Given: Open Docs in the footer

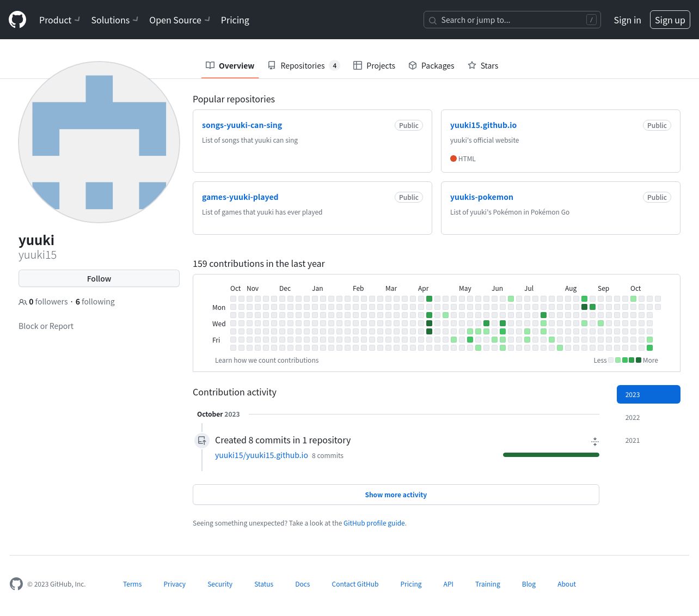Looking at the screenshot, I should coord(303,584).
